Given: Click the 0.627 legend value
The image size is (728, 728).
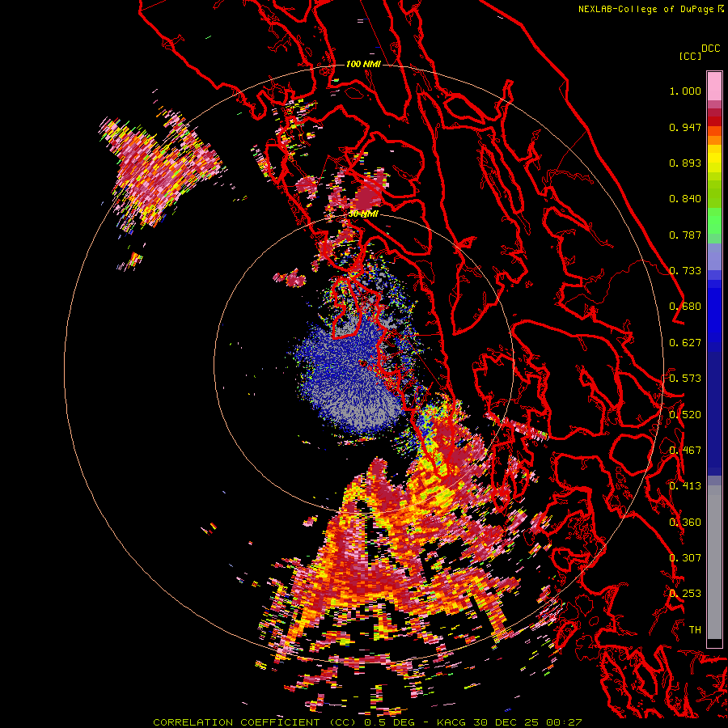Looking at the screenshot, I should tap(685, 343).
